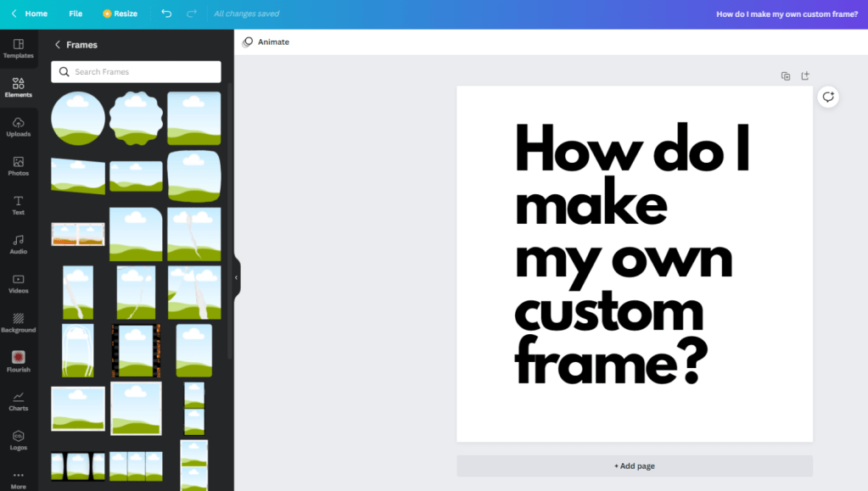The width and height of the screenshot is (868, 491).
Task: Open the Audio sidebar panel
Action: (x=18, y=244)
